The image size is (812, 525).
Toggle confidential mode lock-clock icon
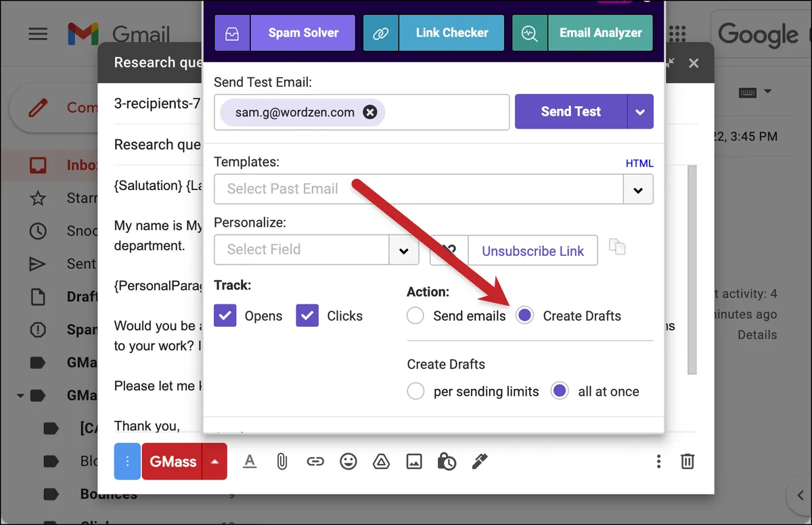(x=447, y=461)
